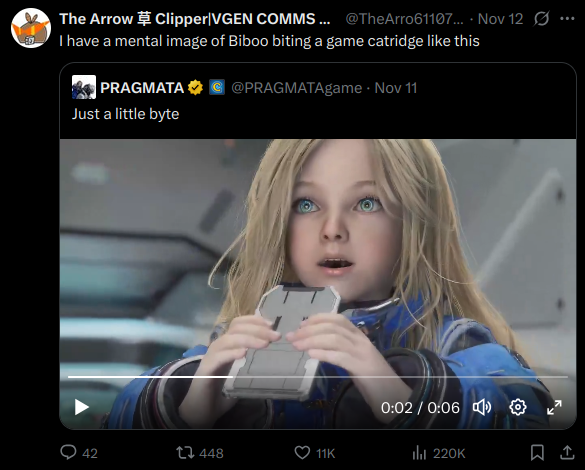Open the PRAGMATA account avatar
585x470 pixels.
(84, 87)
